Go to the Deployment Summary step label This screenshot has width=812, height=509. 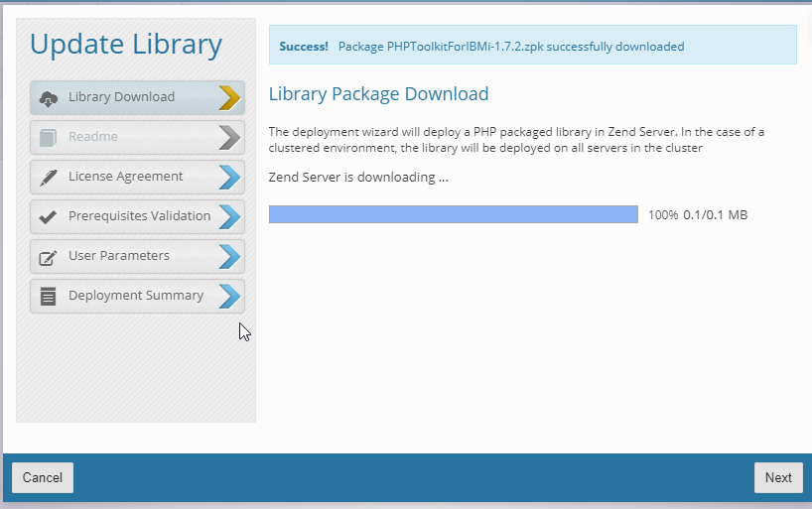[x=135, y=296]
